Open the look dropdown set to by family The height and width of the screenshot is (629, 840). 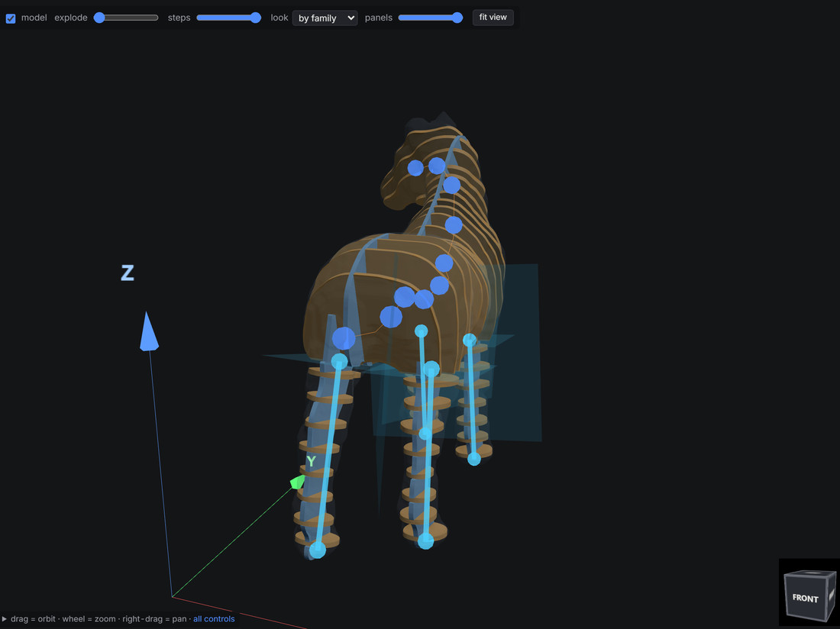(x=325, y=18)
